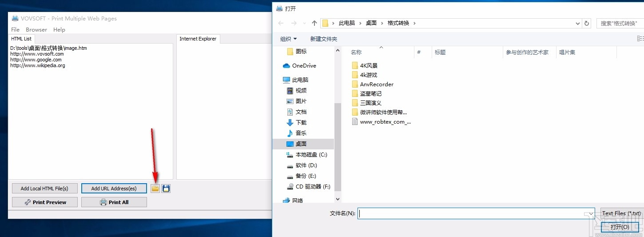Image resolution: width=644 pixels, height=237 pixels.
Task: Click the 打开(O) button
Action: point(620,227)
